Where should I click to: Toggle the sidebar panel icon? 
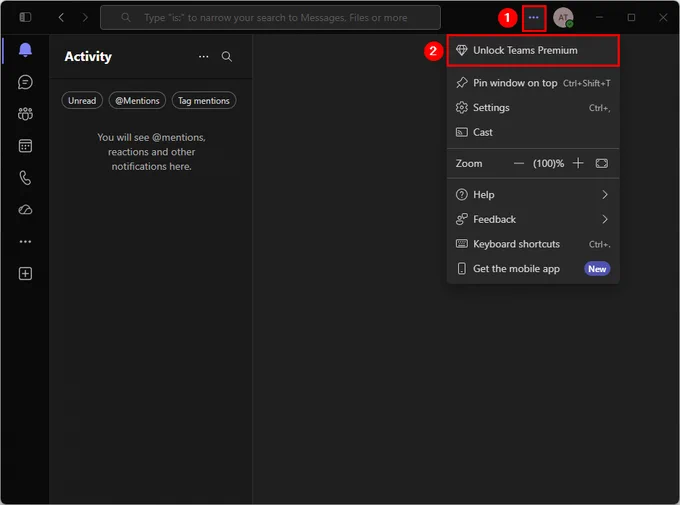tap(25, 17)
